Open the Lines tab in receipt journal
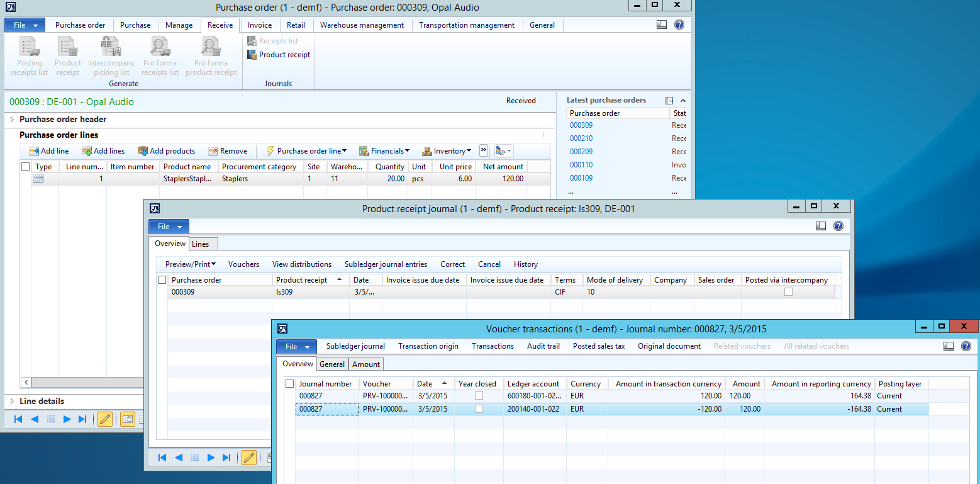980x484 pixels. tap(201, 244)
